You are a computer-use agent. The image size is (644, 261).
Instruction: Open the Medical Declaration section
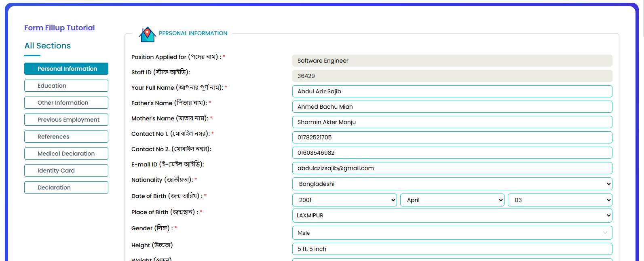[66, 154]
